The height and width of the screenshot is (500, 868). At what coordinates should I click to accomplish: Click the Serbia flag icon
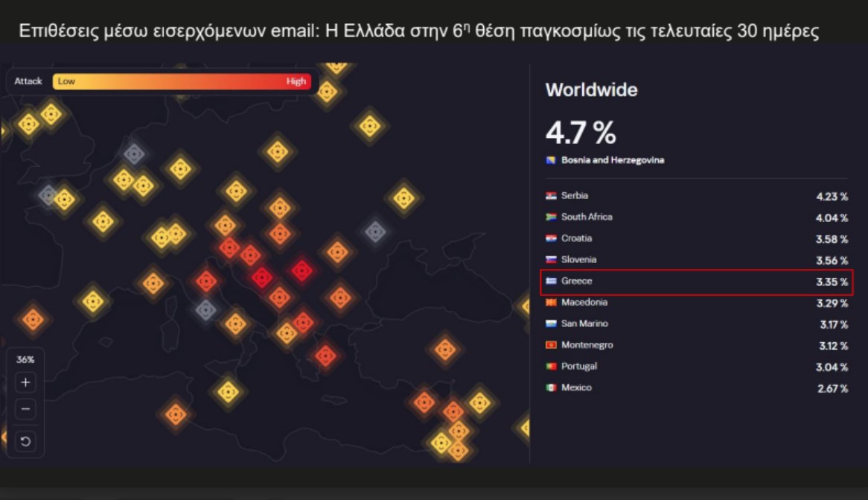(x=552, y=195)
